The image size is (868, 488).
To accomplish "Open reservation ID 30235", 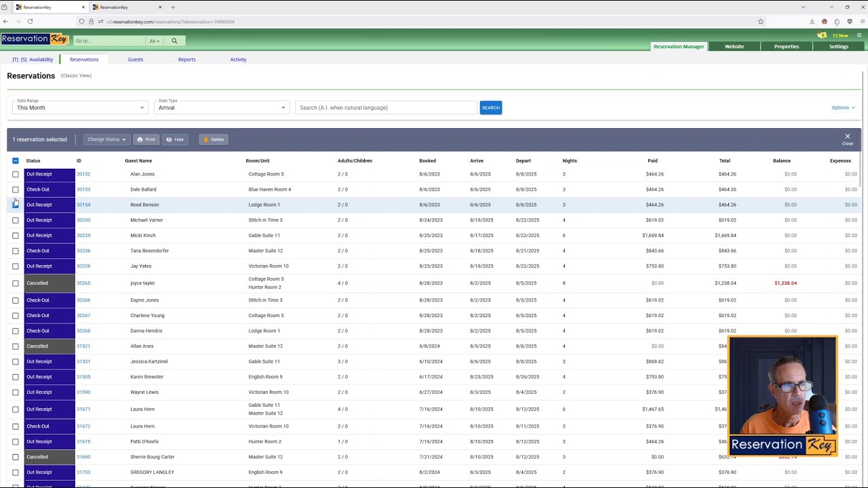I will pos(83,235).
